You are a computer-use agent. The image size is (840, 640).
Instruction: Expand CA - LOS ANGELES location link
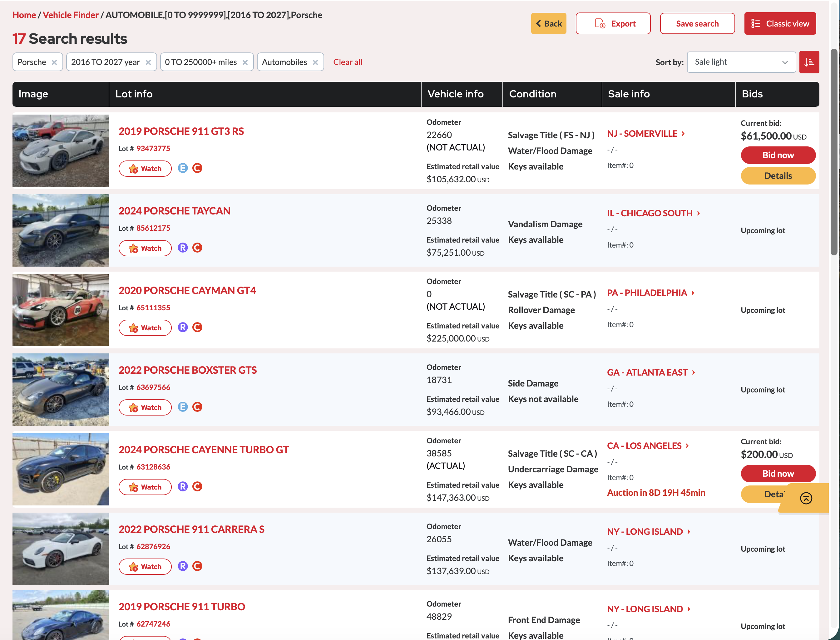tap(648, 446)
